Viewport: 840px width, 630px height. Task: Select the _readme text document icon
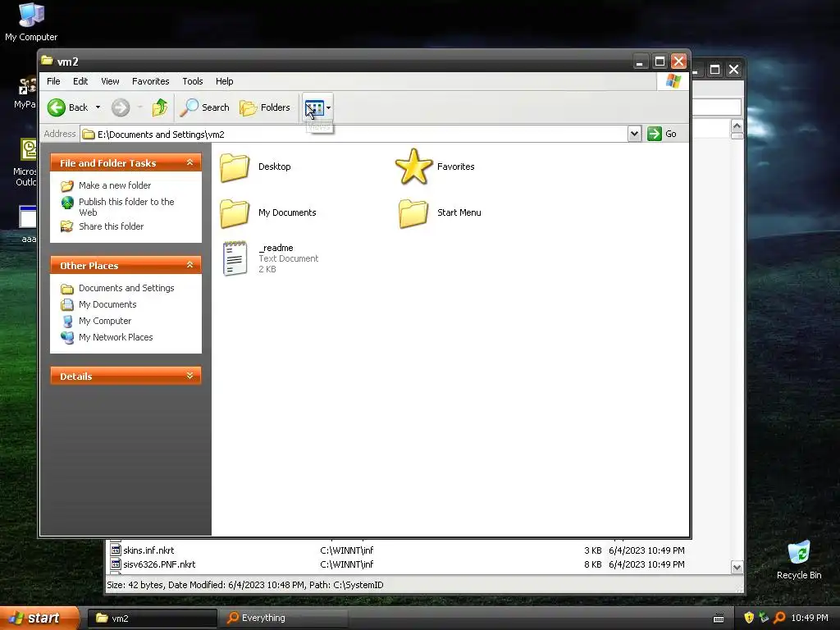(235, 258)
